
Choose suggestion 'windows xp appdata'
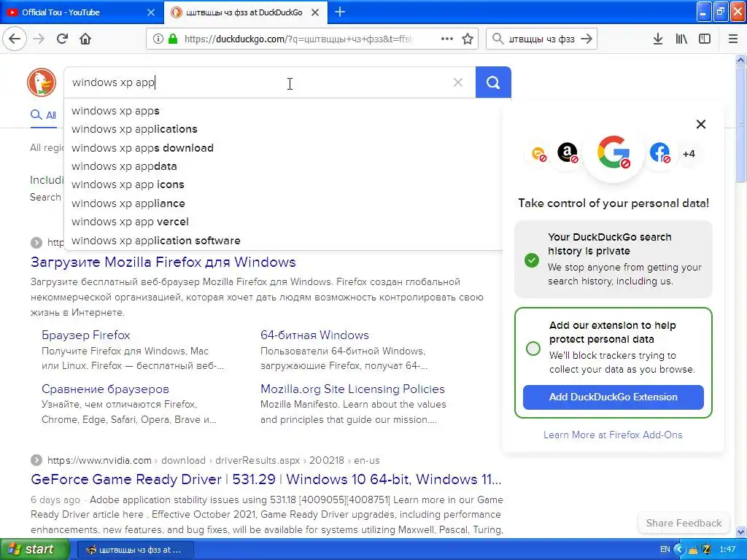point(283,166)
